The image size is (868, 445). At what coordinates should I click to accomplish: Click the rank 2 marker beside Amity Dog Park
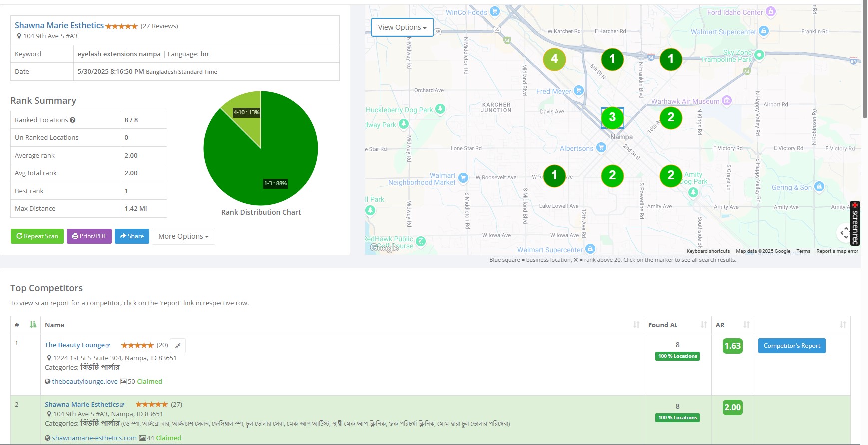coord(671,176)
